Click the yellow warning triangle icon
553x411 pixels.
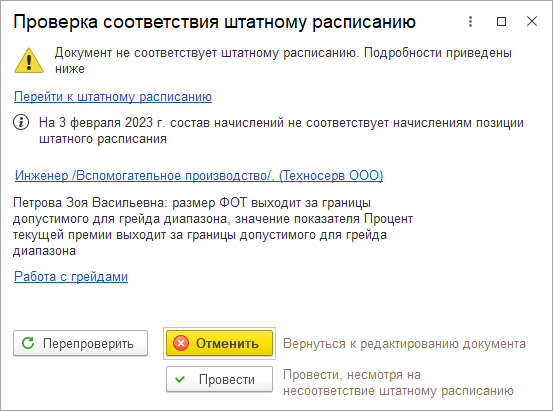(29, 61)
